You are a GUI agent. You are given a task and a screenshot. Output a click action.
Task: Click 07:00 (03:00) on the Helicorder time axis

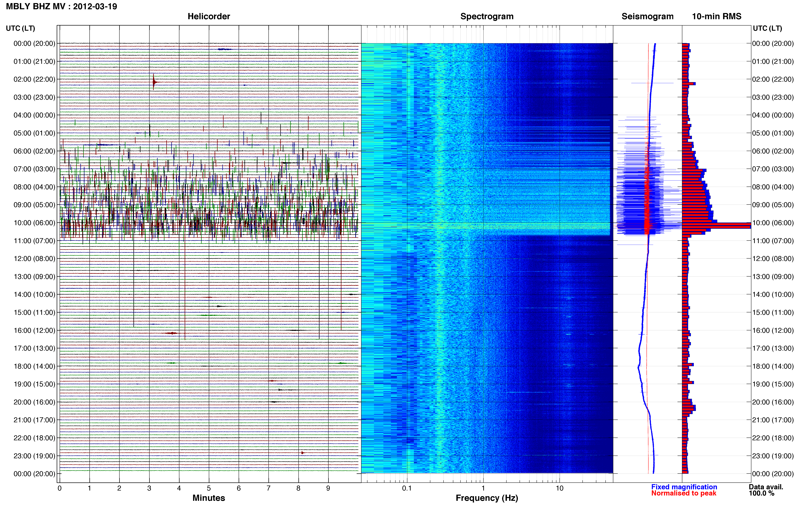pos(34,169)
